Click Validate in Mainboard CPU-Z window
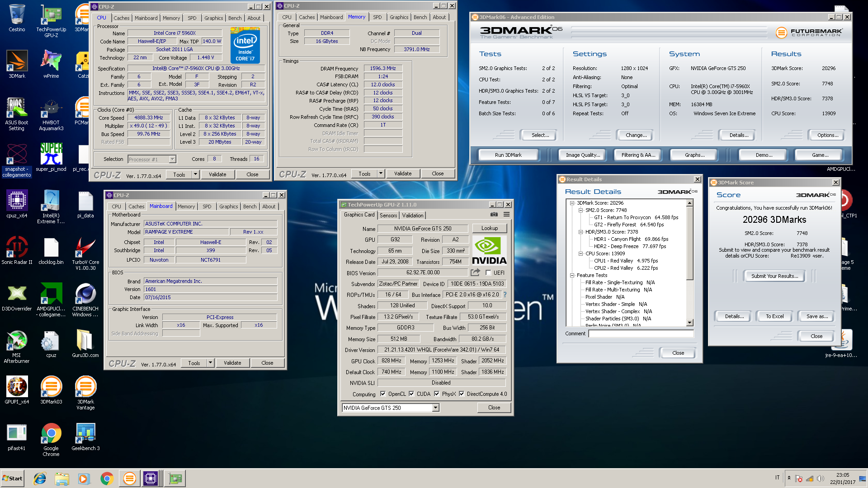Image resolution: width=868 pixels, height=488 pixels. pos(232,363)
